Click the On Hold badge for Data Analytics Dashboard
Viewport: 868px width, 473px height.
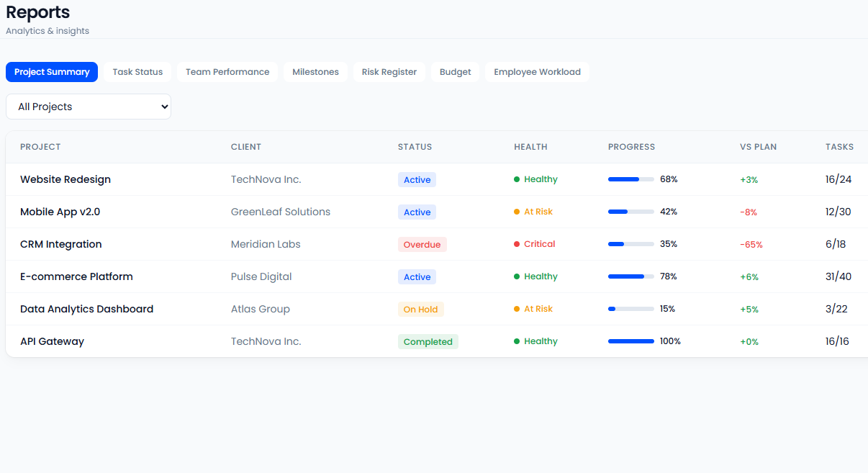[x=421, y=309]
